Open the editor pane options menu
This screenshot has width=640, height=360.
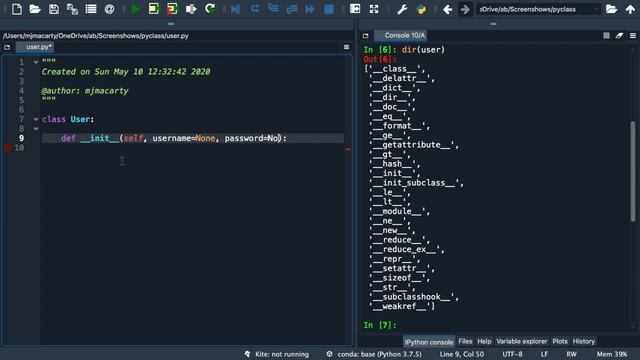coord(346,47)
